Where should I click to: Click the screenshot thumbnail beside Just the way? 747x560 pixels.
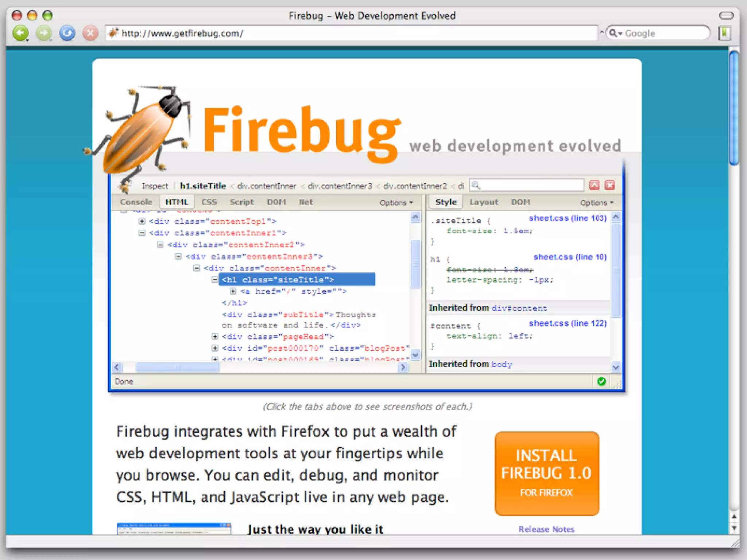click(x=174, y=529)
